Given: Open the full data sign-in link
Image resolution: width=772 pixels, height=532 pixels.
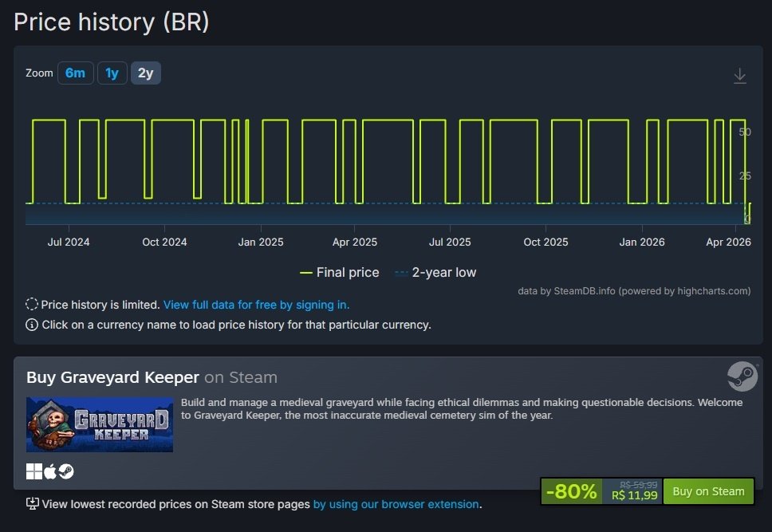Looking at the screenshot, I should pyautogui.click(x=256, y=305).
